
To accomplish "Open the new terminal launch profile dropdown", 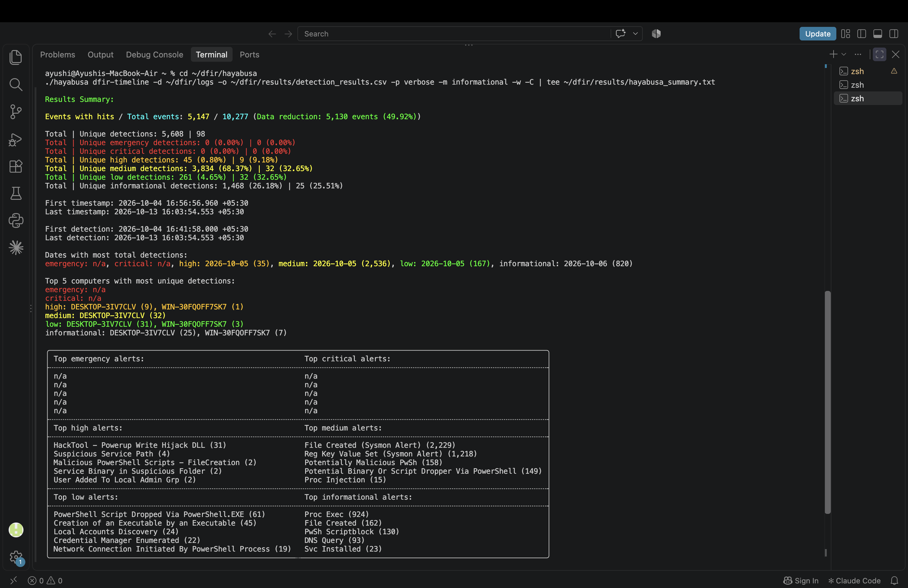I will tap(843, 55).
